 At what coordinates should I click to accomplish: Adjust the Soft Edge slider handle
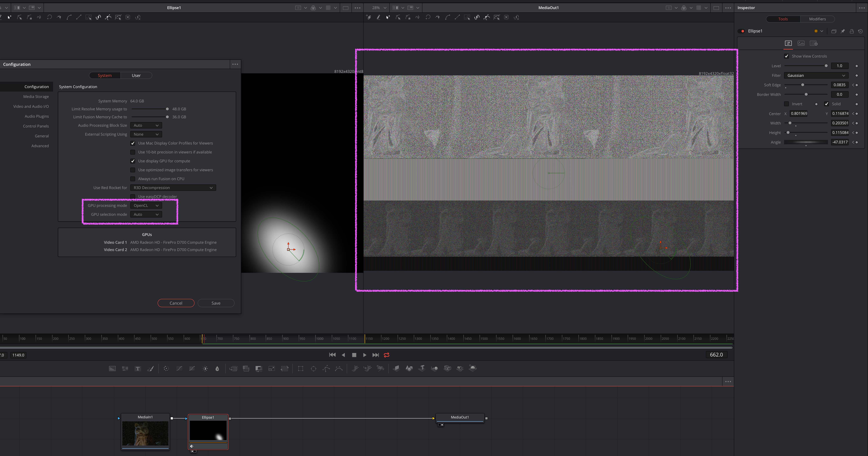803,85
